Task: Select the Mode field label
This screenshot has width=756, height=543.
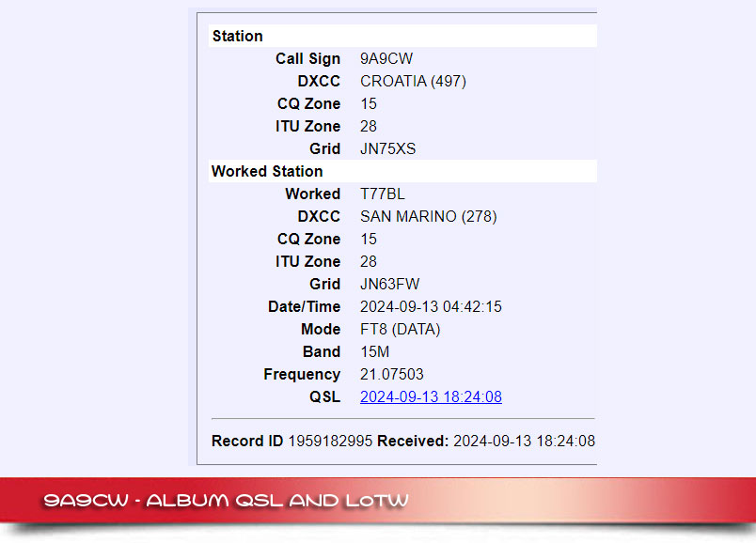Action: tap(321, 330)
